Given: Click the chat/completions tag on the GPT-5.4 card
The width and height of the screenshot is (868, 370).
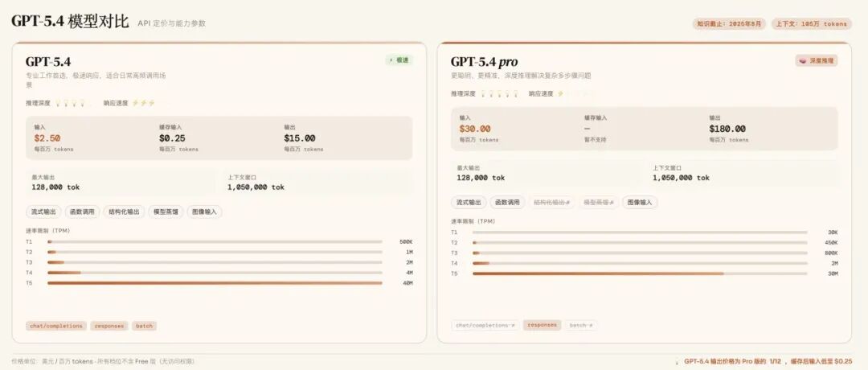Looking at the screenshot, I should (x=56, y=326).
